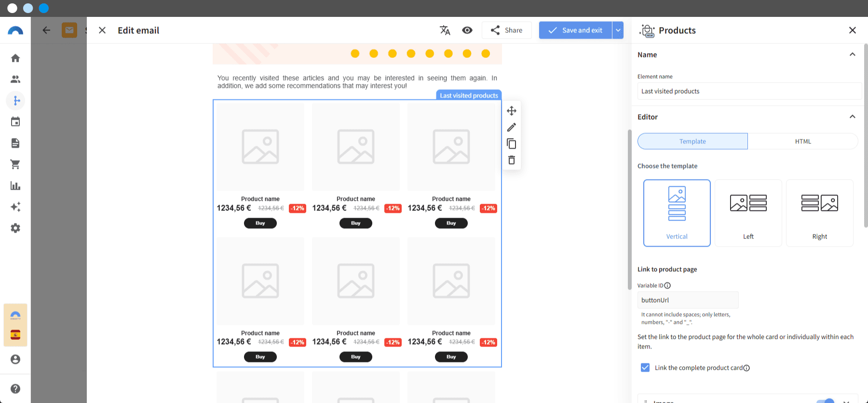Screen dimensions: 868x403
Task: Click the yellow dots banner image
Action: click(x=357, y=54)
